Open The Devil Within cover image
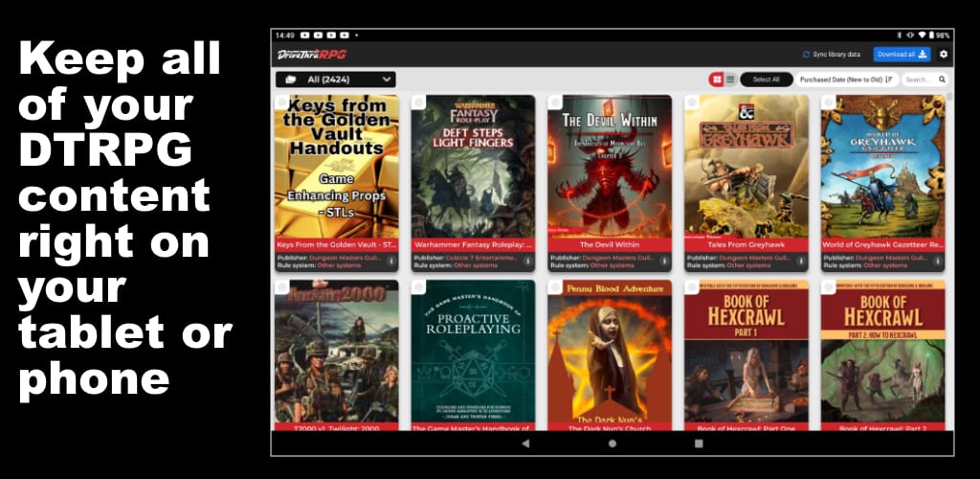Screen dimensions: 980x479 click(610, 167)
